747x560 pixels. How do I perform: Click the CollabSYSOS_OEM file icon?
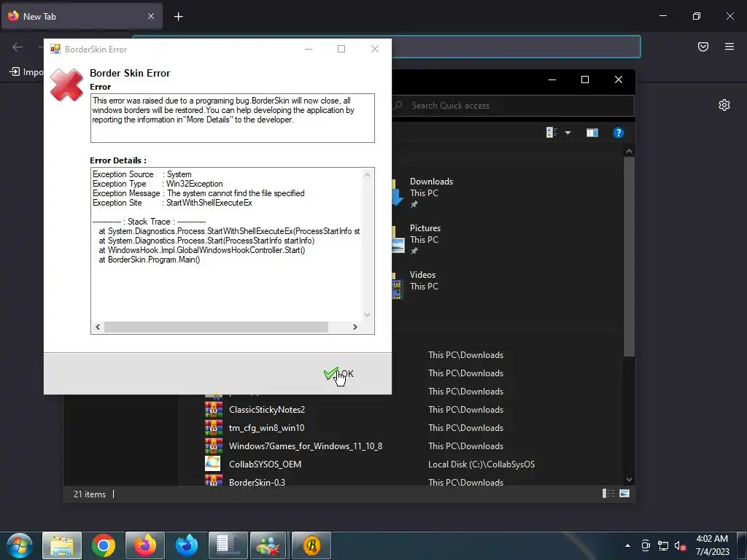pos(213,464)
